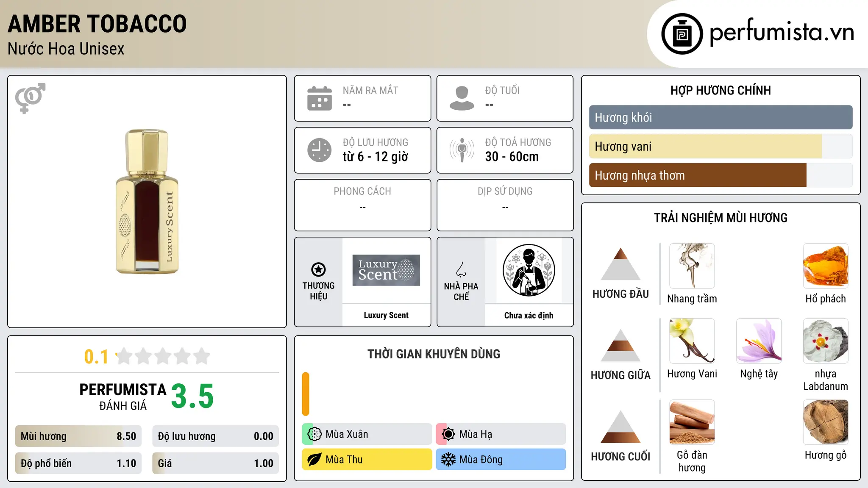This screenshot has width=868, height=488.
Task: Open the Luxury Scent brand logo
Action: [x=386, y=270]
